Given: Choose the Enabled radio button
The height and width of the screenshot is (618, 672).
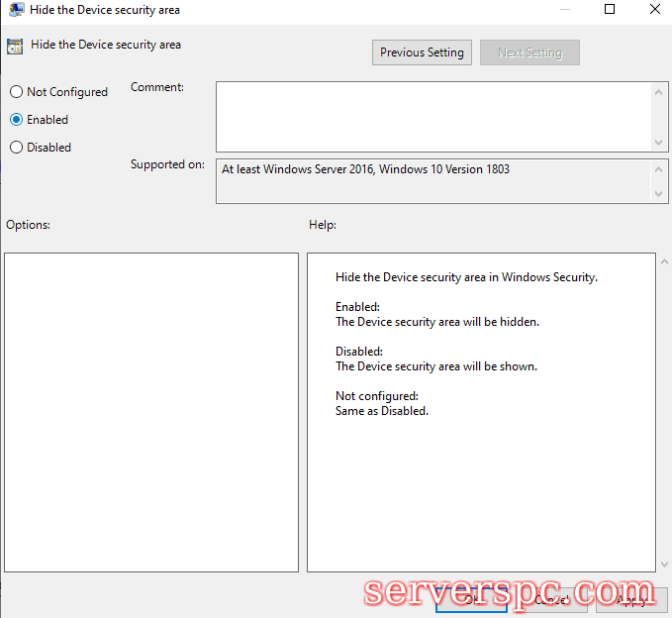Looking at the screenshot, I should (16, 120).
